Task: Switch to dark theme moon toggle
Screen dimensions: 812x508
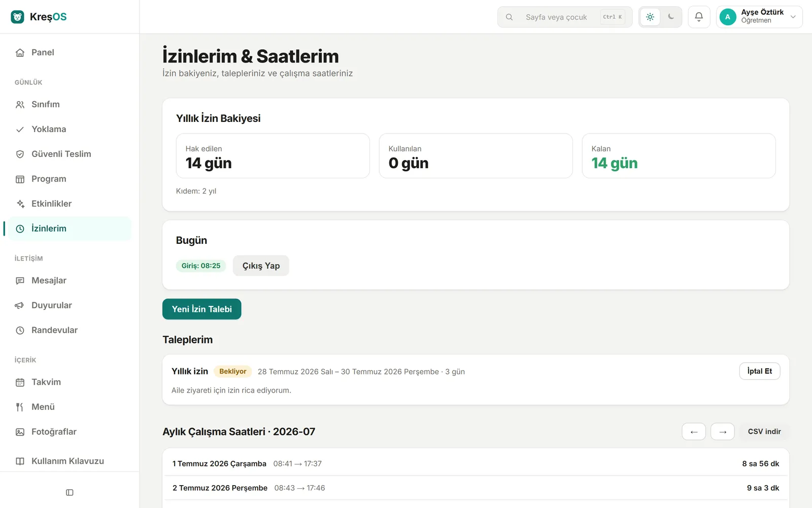Action: [671, 17]
